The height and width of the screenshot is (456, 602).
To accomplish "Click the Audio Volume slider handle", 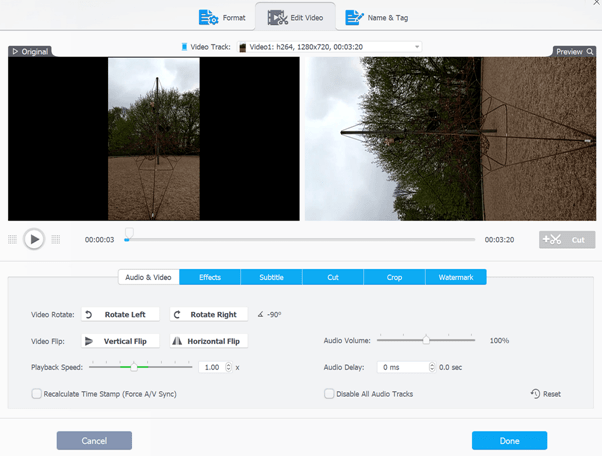I will [x=426, y=340].
